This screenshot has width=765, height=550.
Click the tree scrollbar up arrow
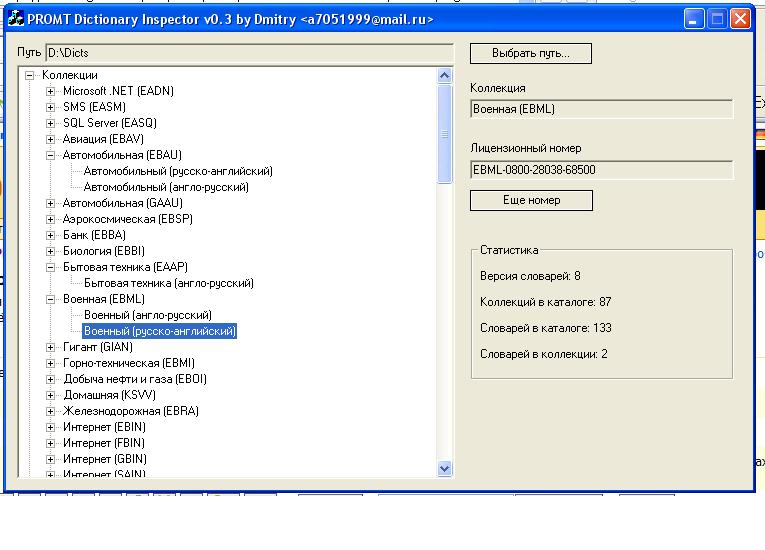tap(444, 75)
